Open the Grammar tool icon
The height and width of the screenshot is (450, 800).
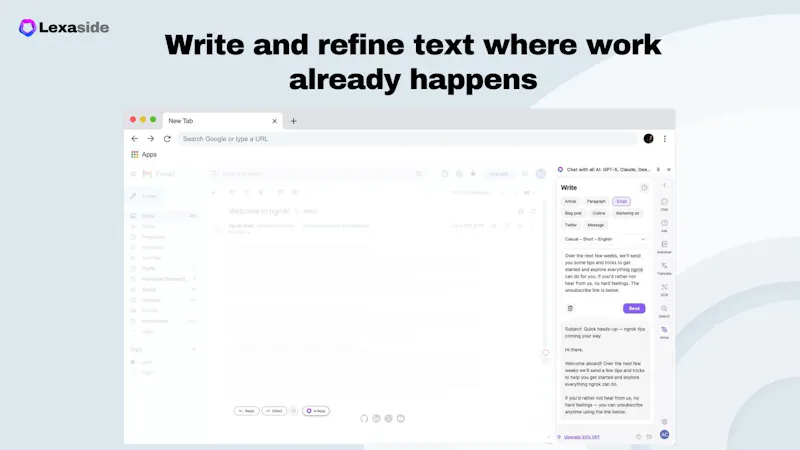click(x=664, y=247)
